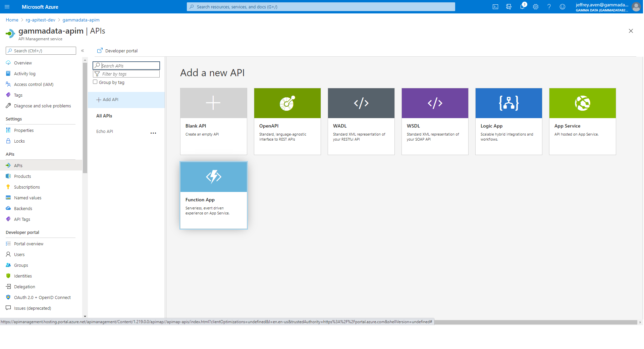The width and height of the screenshot is (644, 349).
Task: Choose the App Service tile icon
Action: tap(583, 103)
